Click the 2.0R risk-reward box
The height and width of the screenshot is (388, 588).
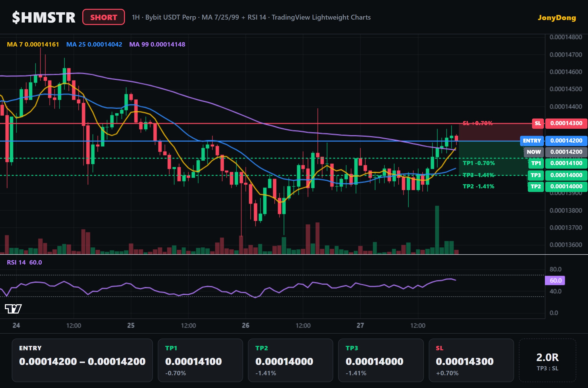pos(547,360)
